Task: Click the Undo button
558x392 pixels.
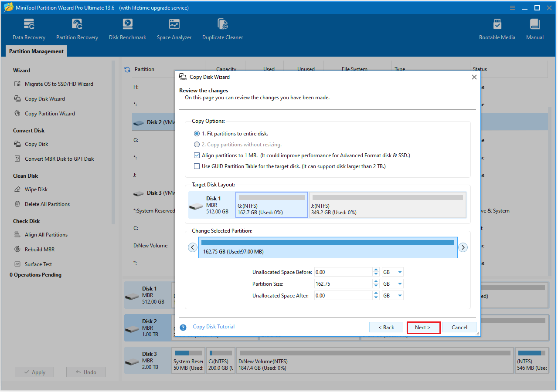Action: (86, 372)
